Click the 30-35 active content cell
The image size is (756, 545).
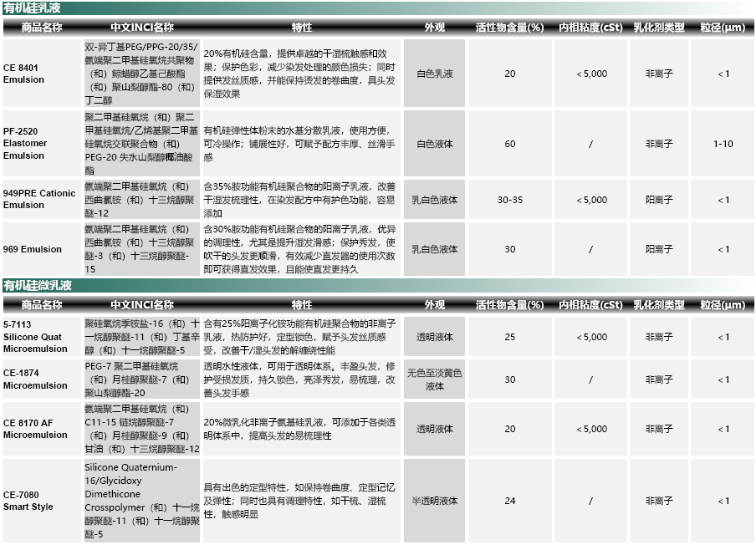509,200
